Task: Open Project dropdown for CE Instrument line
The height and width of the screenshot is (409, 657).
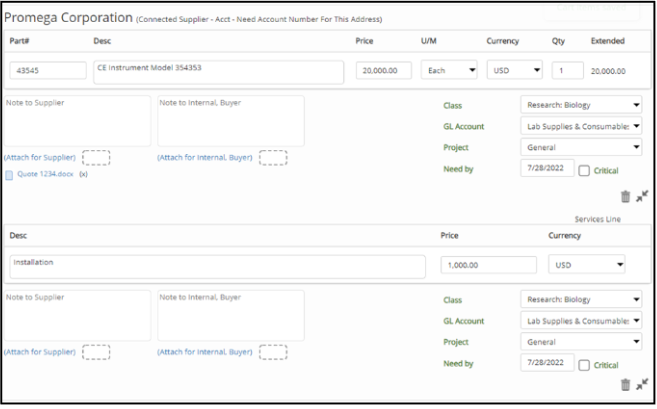Action: 581,147
